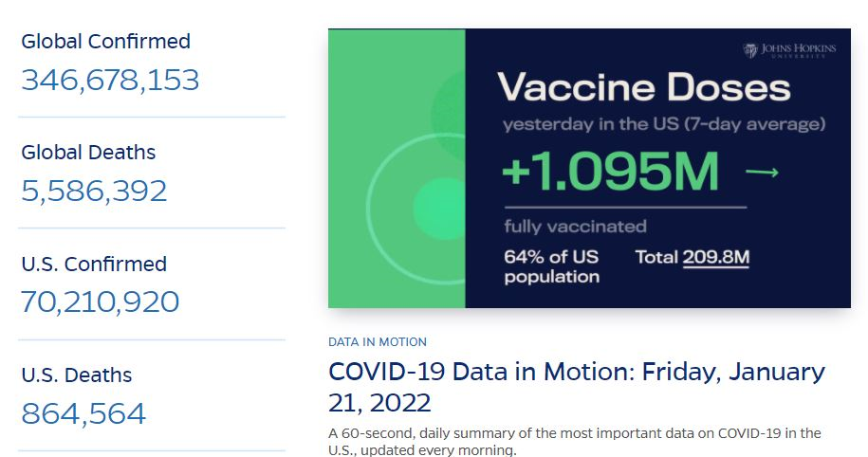This screenshot has width=868, height=457.
Task: Click "yesterday in the US (7-day average)" subtitle
Action: tap(663, 124)
